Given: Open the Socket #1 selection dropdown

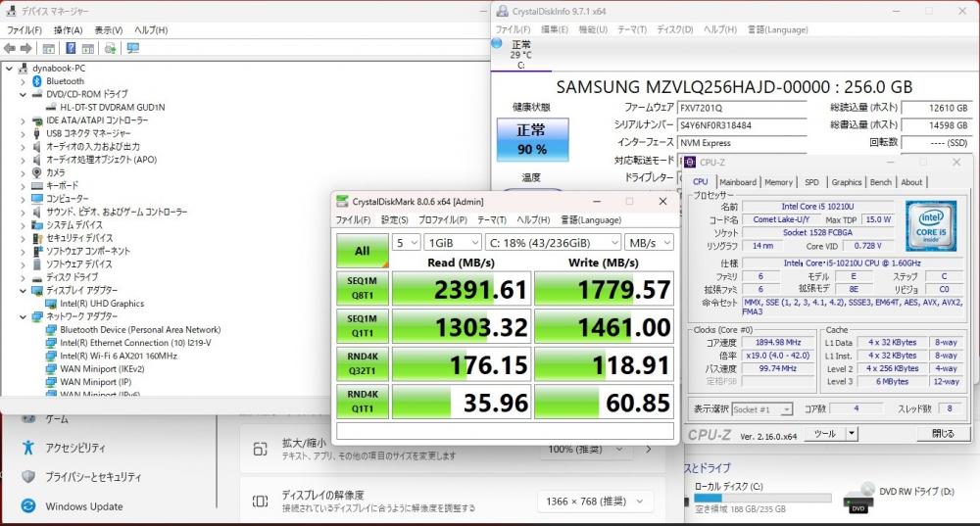Looking at the screenshot, I should 761,409.
